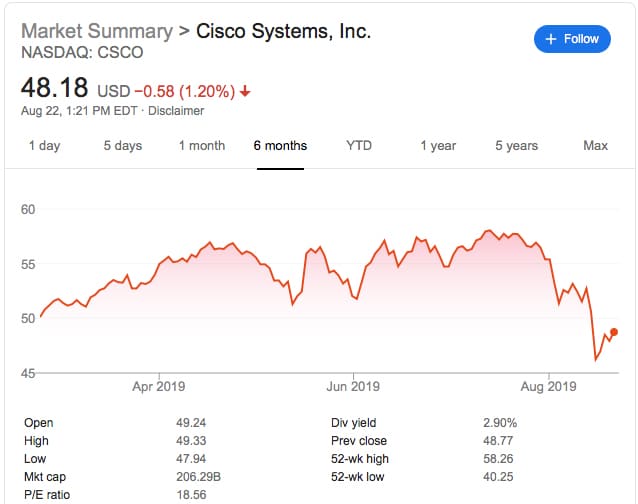
Task: Click the current price dot on chart
Action: pos(614,332)
